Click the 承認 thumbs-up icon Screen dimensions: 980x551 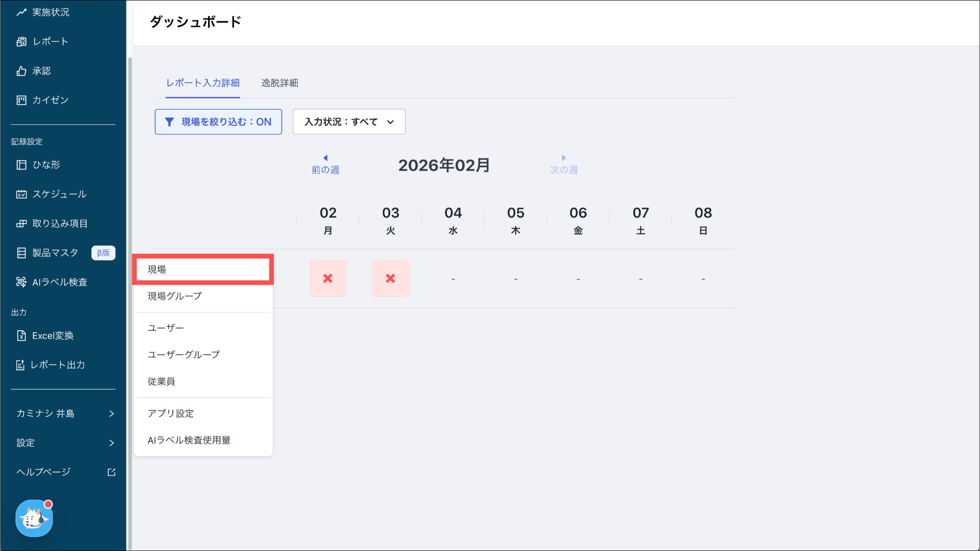(x=21, y=71)
